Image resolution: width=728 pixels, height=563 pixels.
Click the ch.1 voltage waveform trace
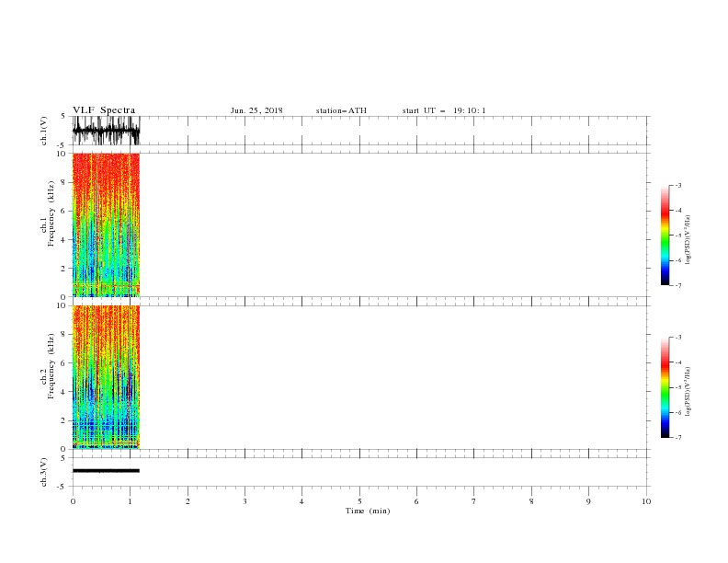pyautogui.click(x=107, y=131)
